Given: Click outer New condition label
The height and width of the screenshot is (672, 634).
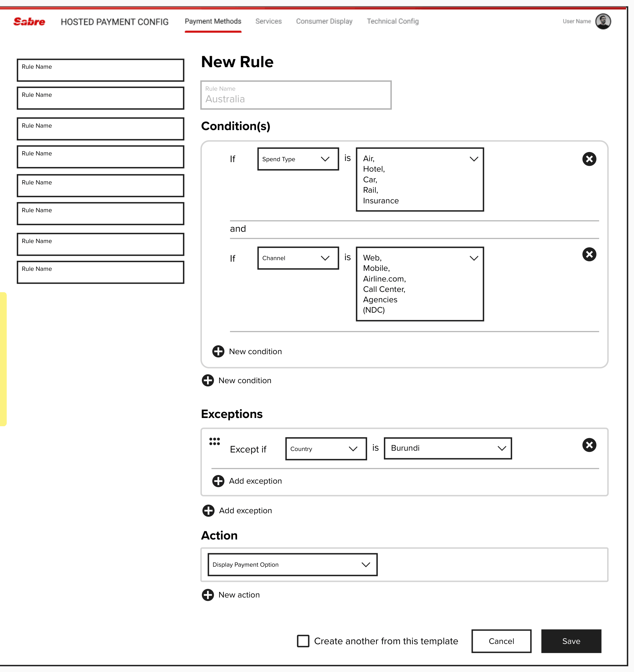Looking at the screenshot, I should [245, 381].
